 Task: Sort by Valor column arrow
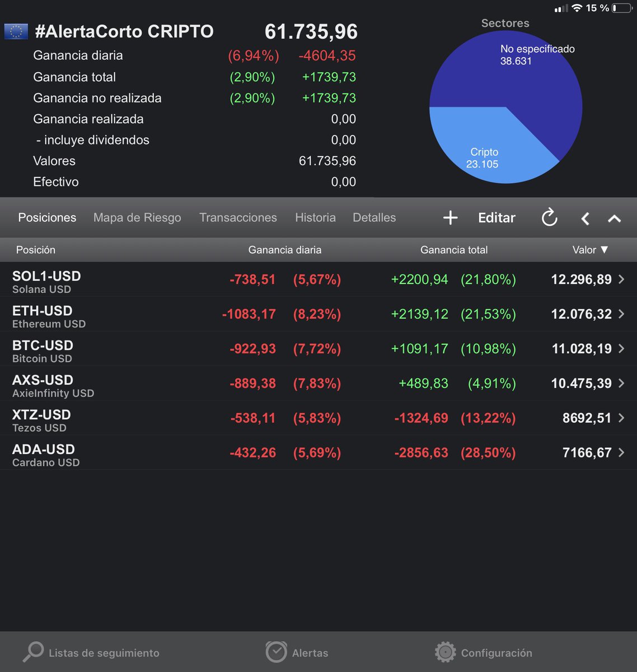pyautogui.click(x=604, y=250)
